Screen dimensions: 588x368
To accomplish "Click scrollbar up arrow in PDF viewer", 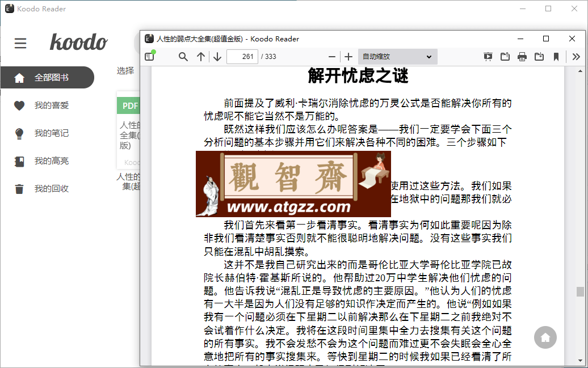I will click(x=580, y=71).
